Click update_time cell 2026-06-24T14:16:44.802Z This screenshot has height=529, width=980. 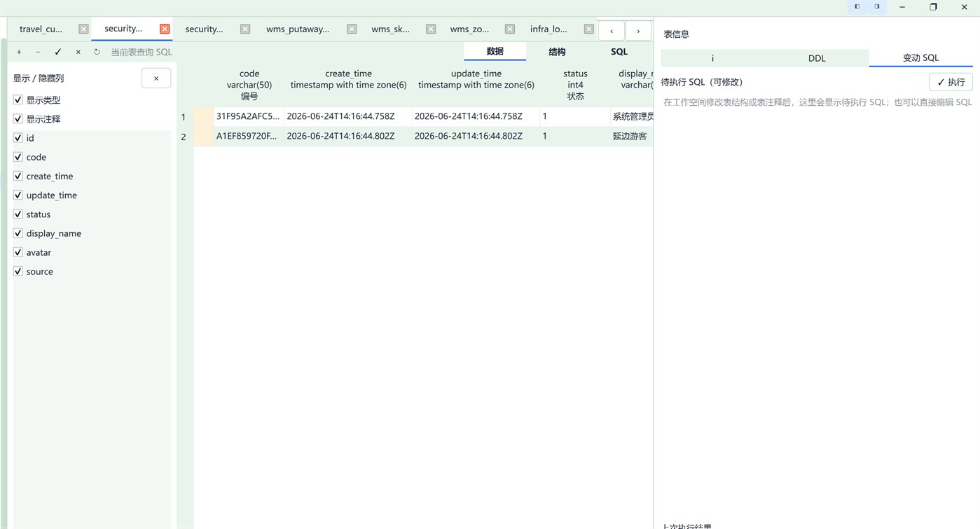pos(476,137)
